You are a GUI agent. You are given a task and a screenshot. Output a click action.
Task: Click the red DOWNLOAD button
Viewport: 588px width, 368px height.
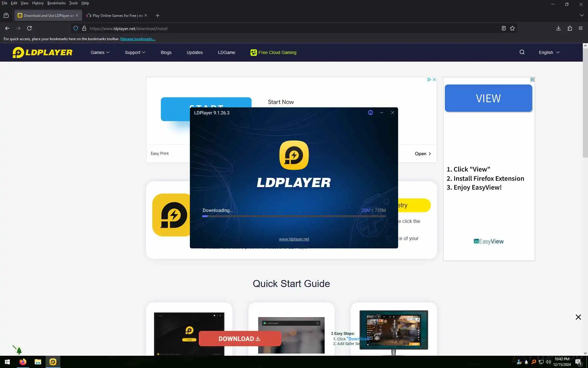239,339
